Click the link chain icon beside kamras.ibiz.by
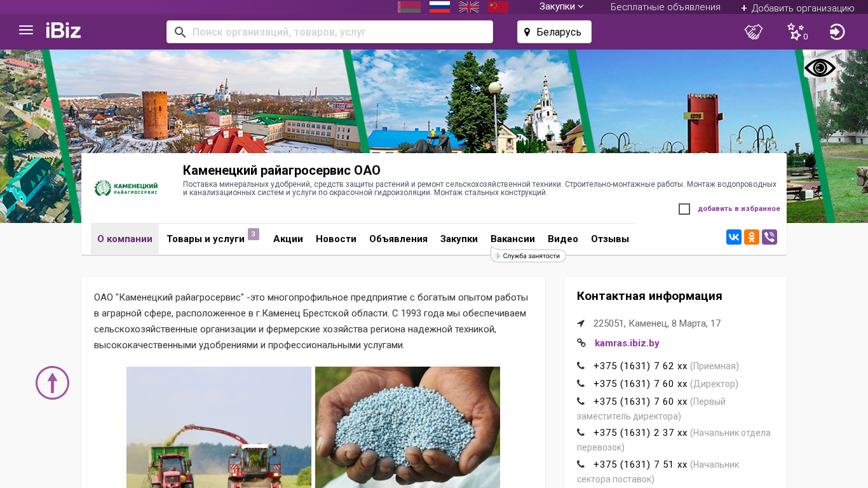The height and width of the screenshot is (488, 868). pyautogui.click(x=581, y=343)
